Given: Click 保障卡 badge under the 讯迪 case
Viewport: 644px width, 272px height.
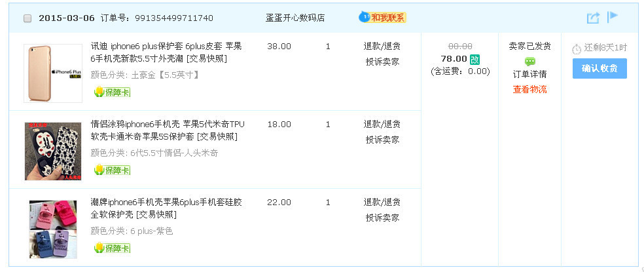Looking at the screenshot, I should 112,92.
